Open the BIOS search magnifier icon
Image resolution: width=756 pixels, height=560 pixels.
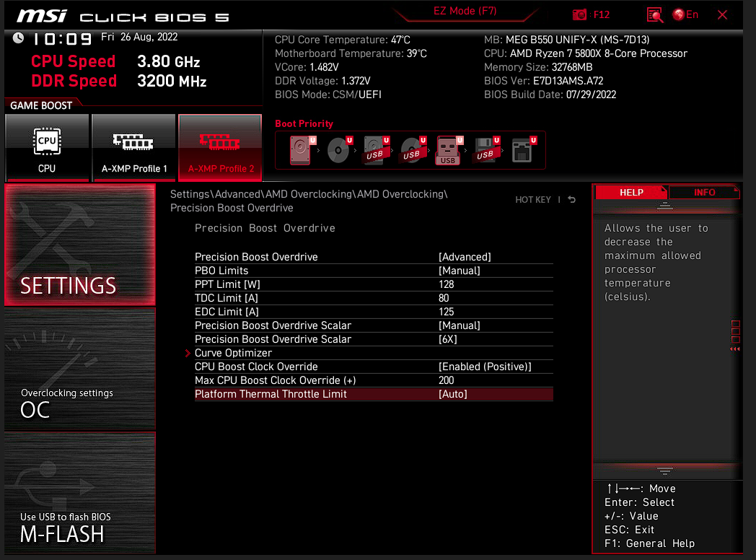[x=654, y=15]
